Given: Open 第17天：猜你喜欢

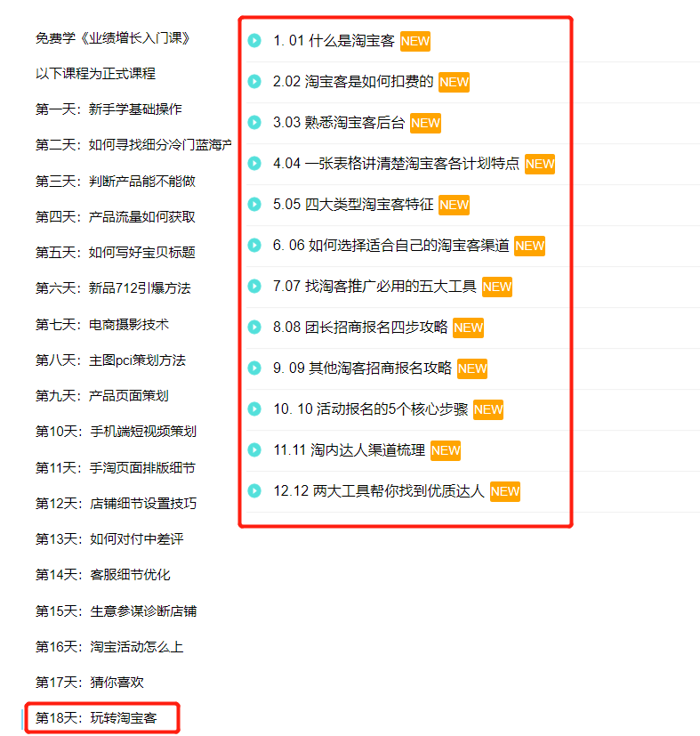Looking at the screenshot, I should (90, 683).
